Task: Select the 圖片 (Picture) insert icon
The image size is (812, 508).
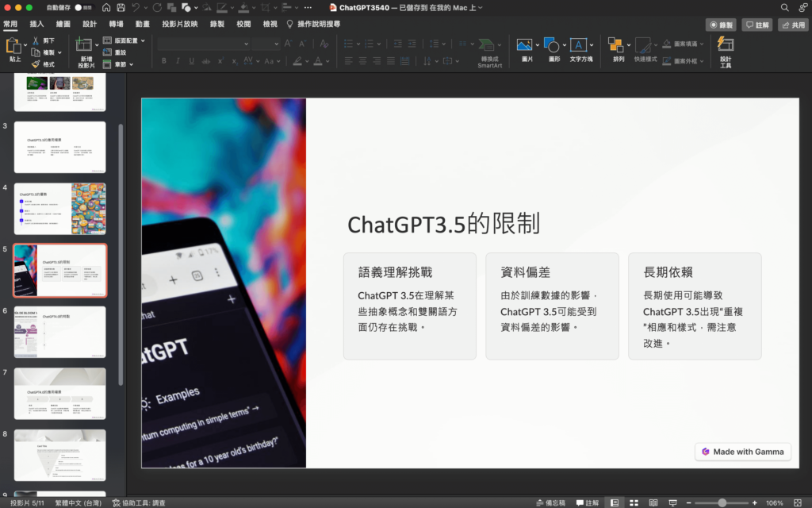Action: coord(523,44)
